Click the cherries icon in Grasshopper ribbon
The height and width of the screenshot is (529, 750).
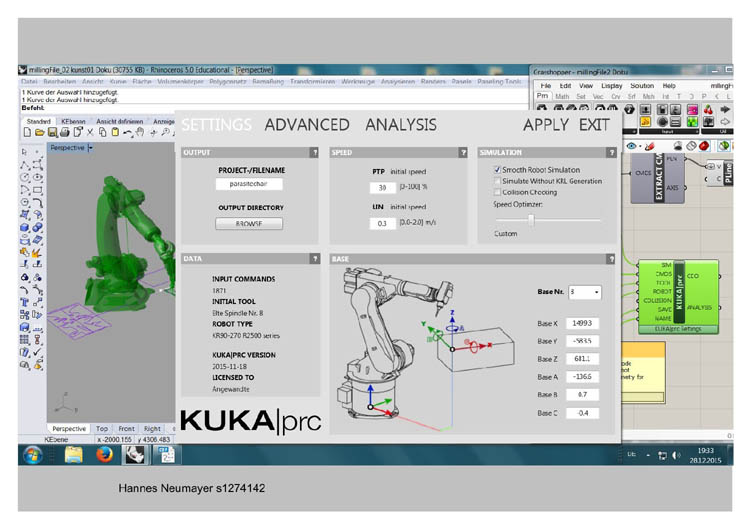708,110
